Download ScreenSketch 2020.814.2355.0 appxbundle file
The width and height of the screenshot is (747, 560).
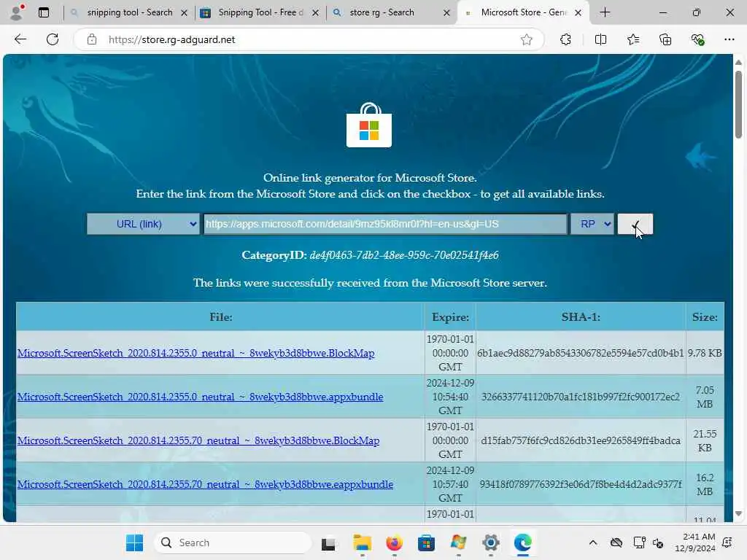click(x=200, y=397)
